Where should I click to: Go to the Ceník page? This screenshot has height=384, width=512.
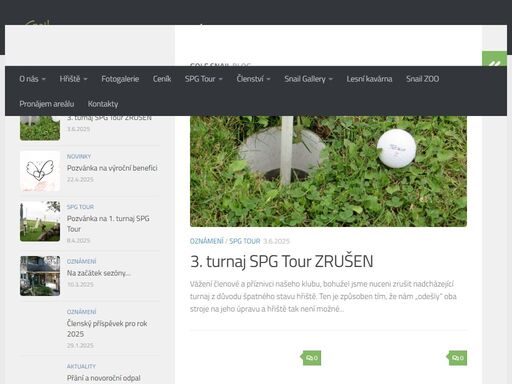(x=162, y=79)
